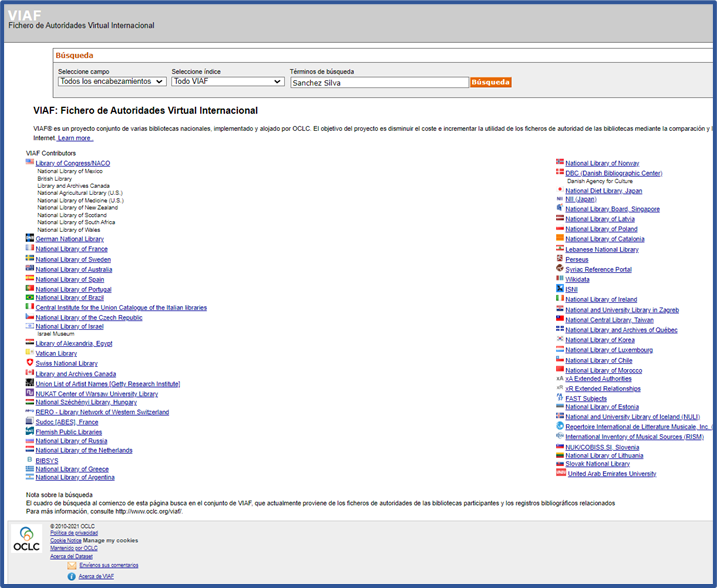Screen dimensions: 717x588
Task: Click the ISNI logo icon
Action: coord(560,289)
